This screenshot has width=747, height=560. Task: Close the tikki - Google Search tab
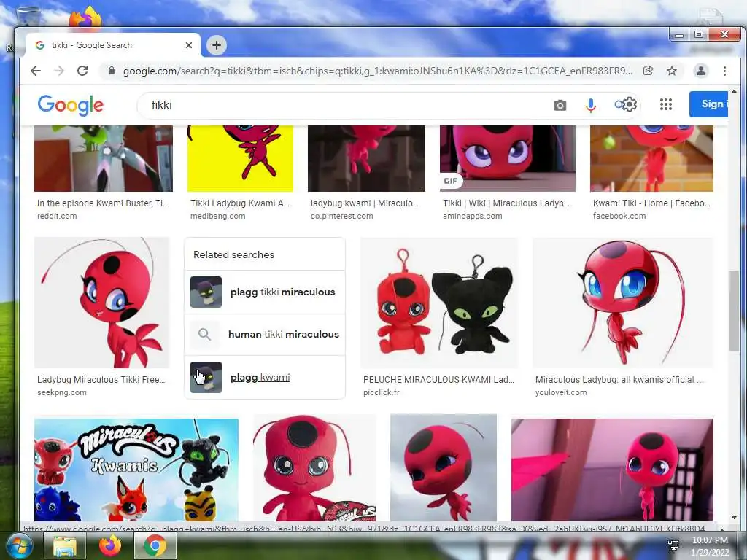coord(189,45)
